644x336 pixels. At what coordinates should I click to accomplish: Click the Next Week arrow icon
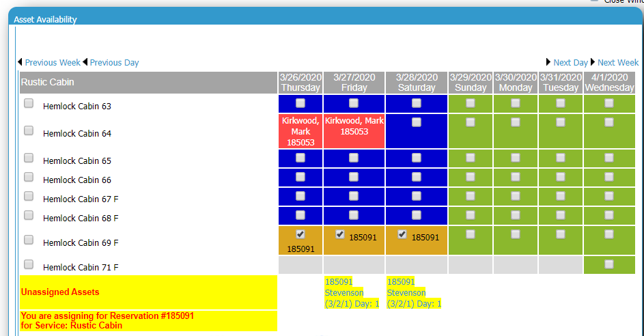point(593,62)
